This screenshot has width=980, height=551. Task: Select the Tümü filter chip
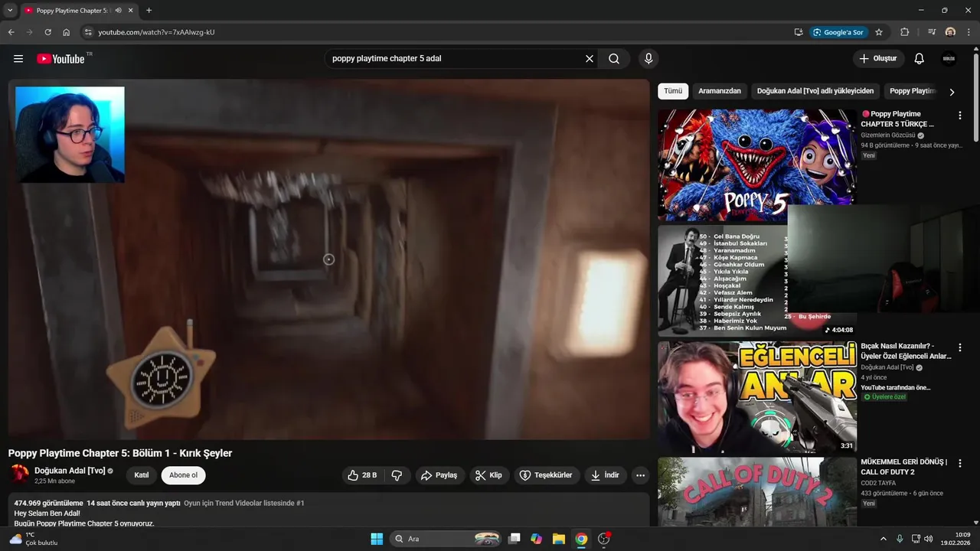673,91
